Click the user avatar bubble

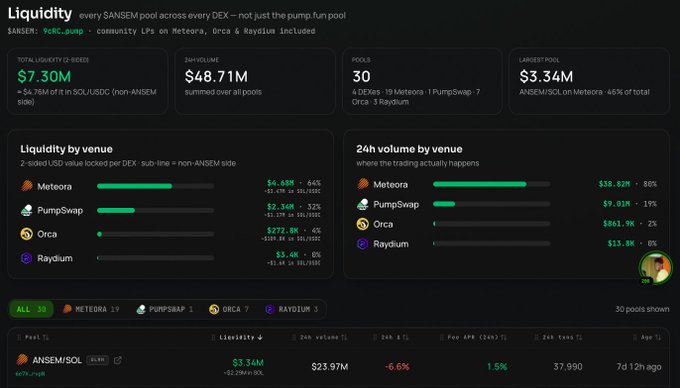[656, 268]
